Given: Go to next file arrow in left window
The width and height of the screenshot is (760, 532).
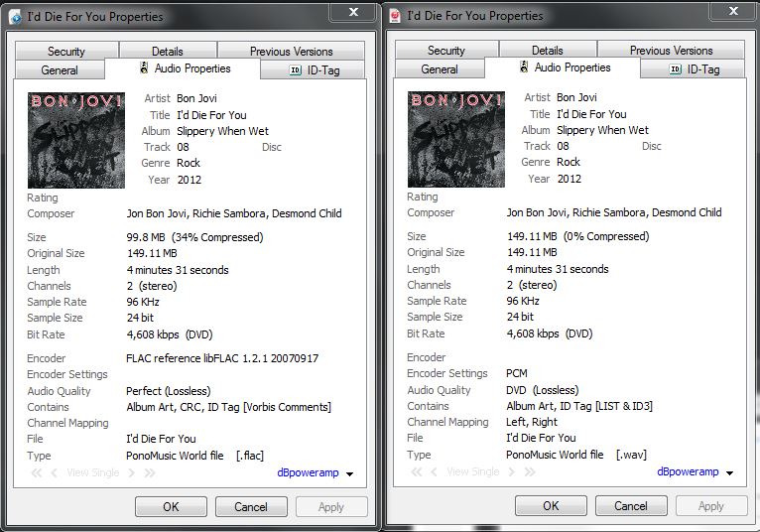Looking at the screenshot, I should 131,472.
